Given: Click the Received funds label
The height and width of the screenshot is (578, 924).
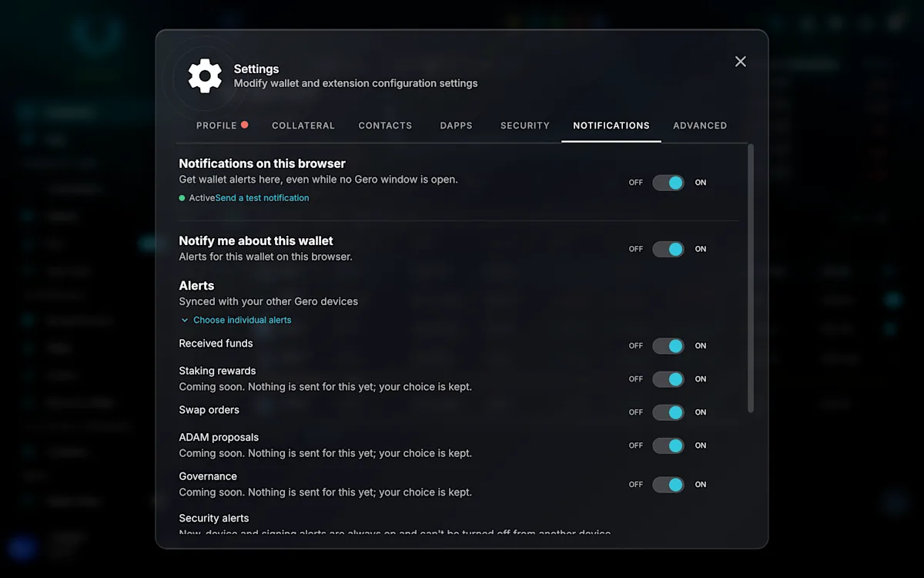Looking at the screenshot, I should pos(216,343).
